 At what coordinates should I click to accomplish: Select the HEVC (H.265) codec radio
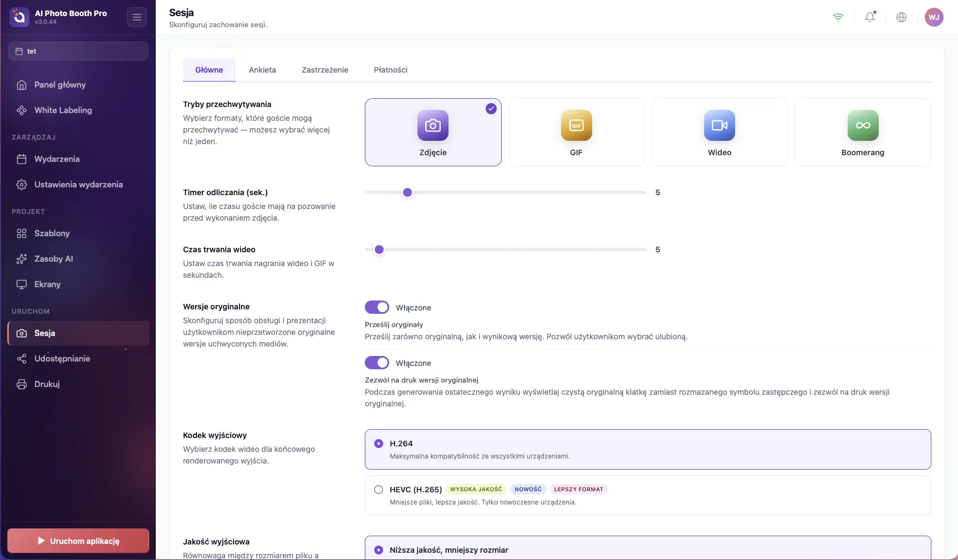coord(379,490)
